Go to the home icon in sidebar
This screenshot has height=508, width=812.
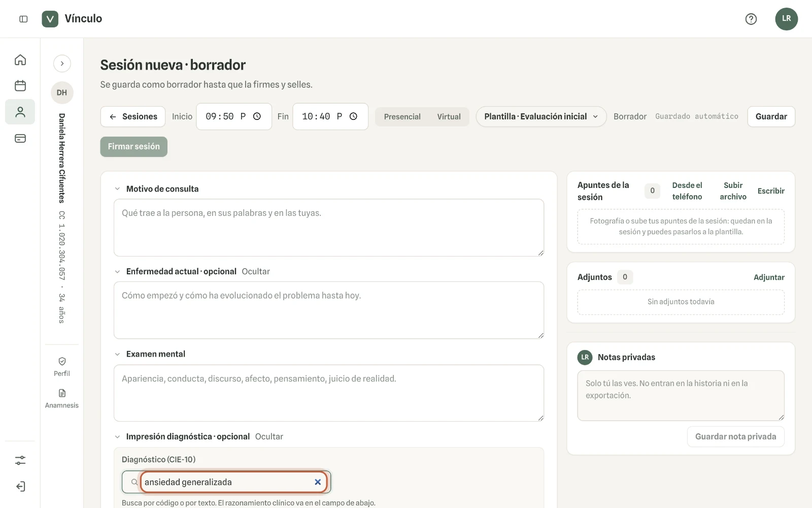20,59
